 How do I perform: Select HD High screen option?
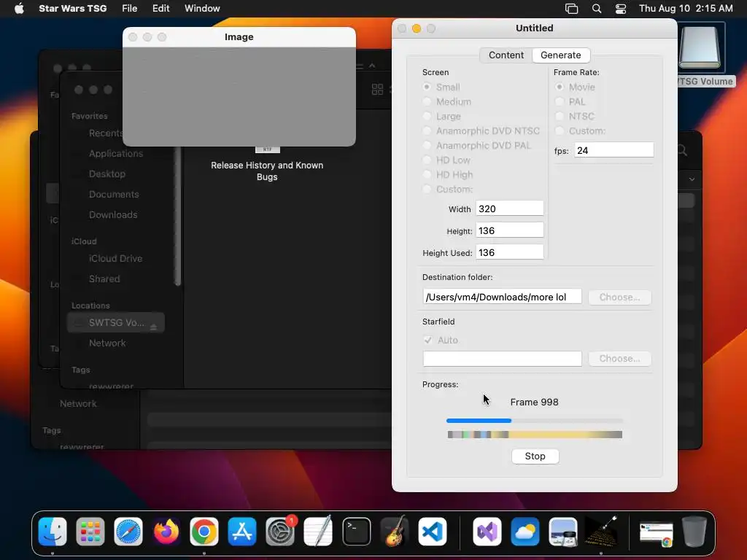(x=427, y=175)
